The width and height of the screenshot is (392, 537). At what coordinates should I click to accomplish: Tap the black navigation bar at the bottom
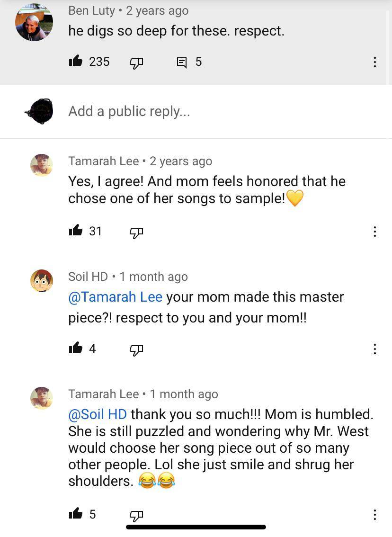[196, 526]
